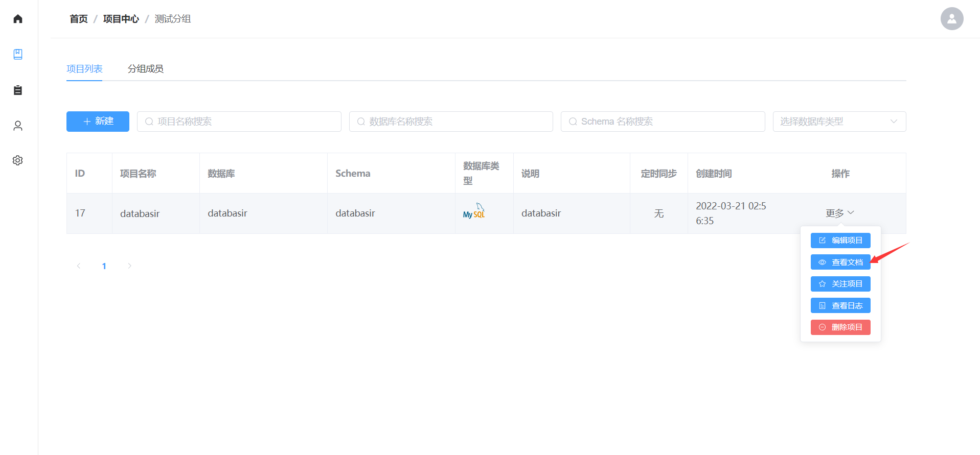Click the 新建 button
The image size is (980, 455).
(98, 122)
